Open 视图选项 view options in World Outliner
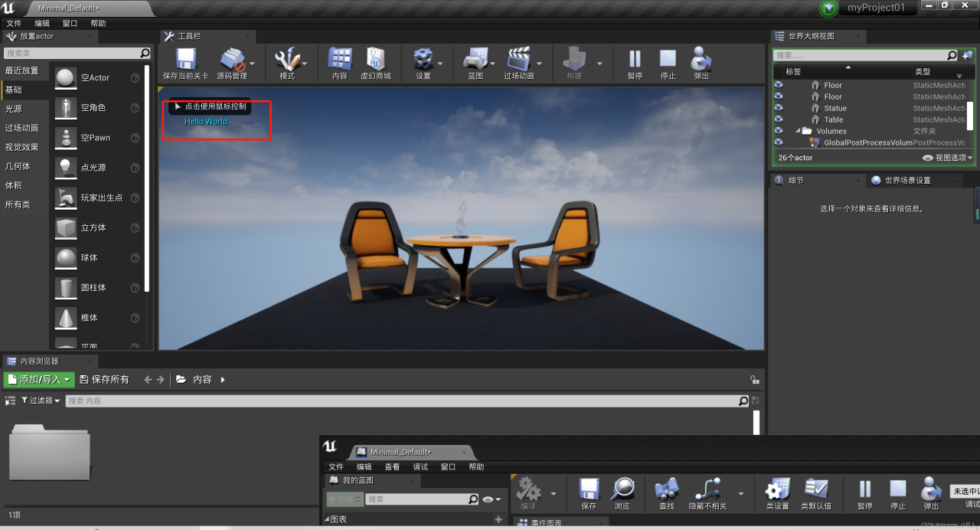This screenshot has width=980, height=530. point(948,158)
